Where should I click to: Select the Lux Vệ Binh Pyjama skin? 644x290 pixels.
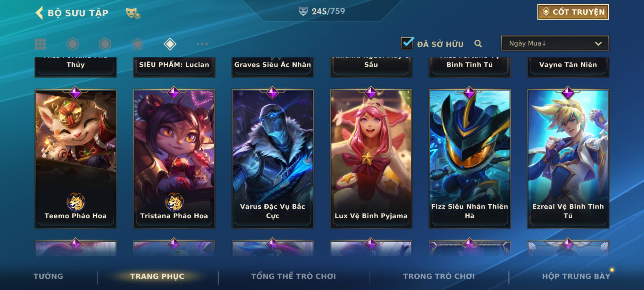(x=371, y=159)
